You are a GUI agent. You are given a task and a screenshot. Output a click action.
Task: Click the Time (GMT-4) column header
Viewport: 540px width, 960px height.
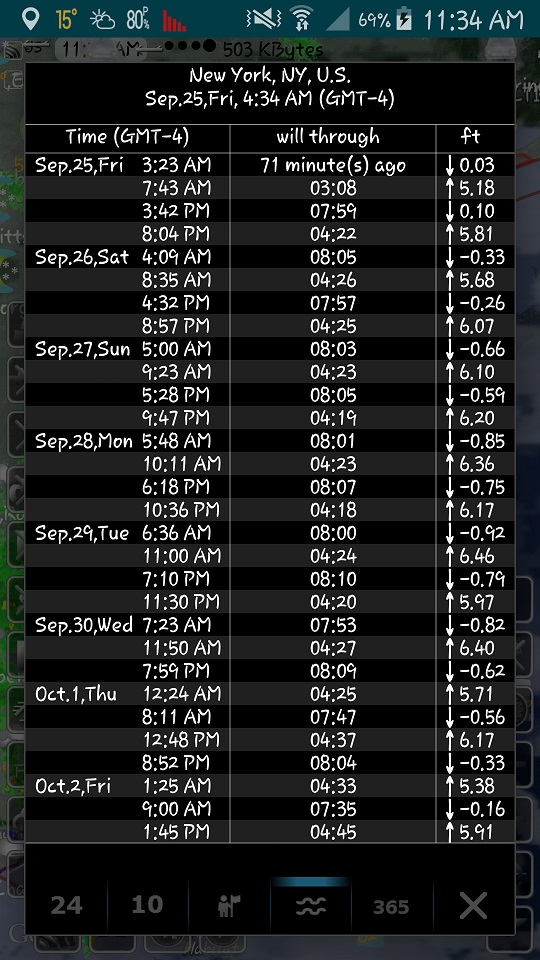click(x=127, y=137)
